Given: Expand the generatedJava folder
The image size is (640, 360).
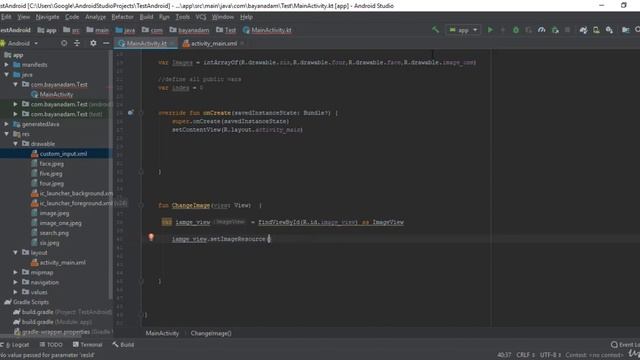Looking at the screenshot, I should tap(7, 124).
